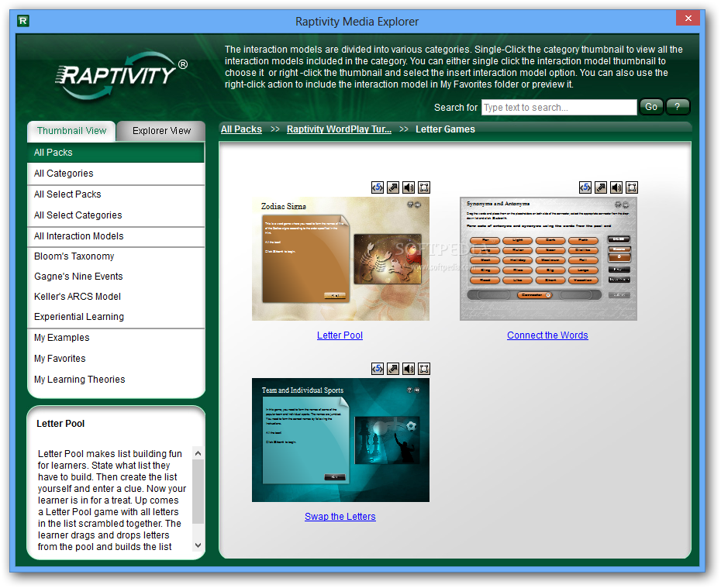The image size is (721, 588).
Task: Click the arrow icon above Connect the Words
Action: tap(601, 187)
